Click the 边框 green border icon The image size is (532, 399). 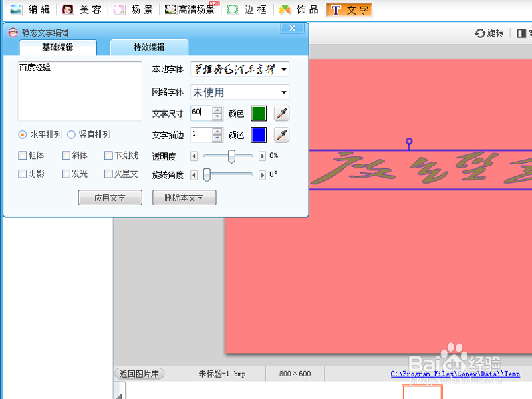(232, 9)
